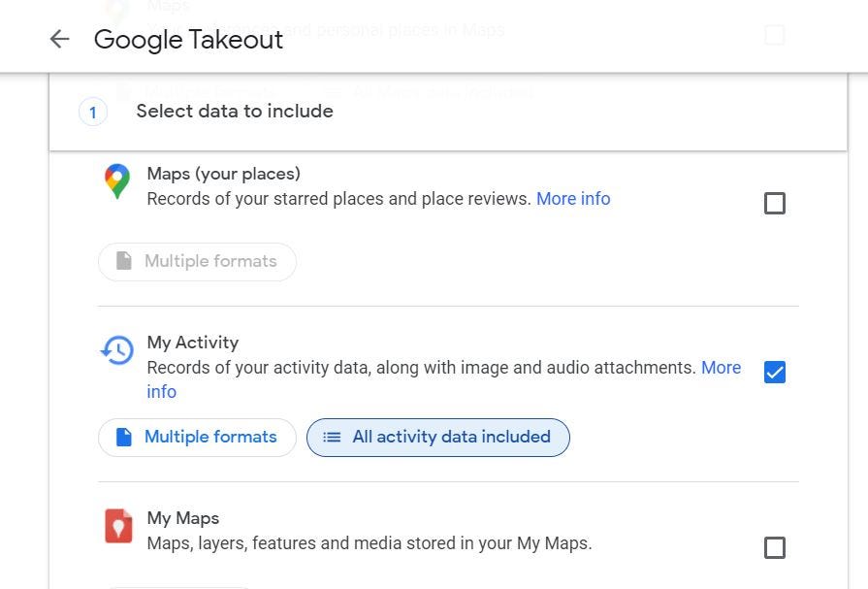This screenshot has width=868, height=589.
Task: Check the Maps (your places) checkbox
Action: pos(775,203)
